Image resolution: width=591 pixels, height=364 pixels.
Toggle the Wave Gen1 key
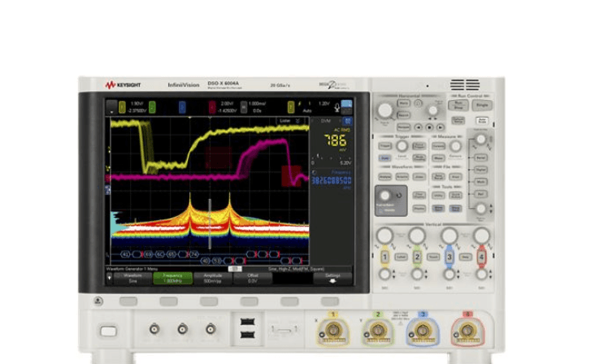coord(438,208)
